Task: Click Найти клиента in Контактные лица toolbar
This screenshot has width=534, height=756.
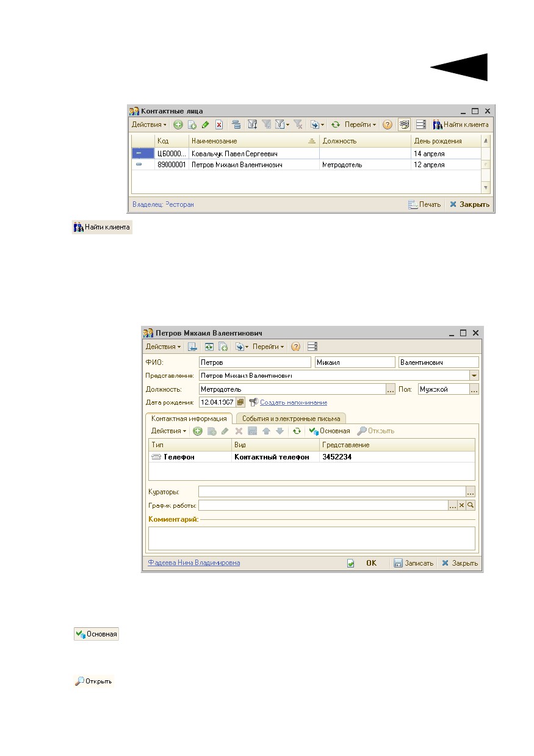Action: click(x=461, y=124)
